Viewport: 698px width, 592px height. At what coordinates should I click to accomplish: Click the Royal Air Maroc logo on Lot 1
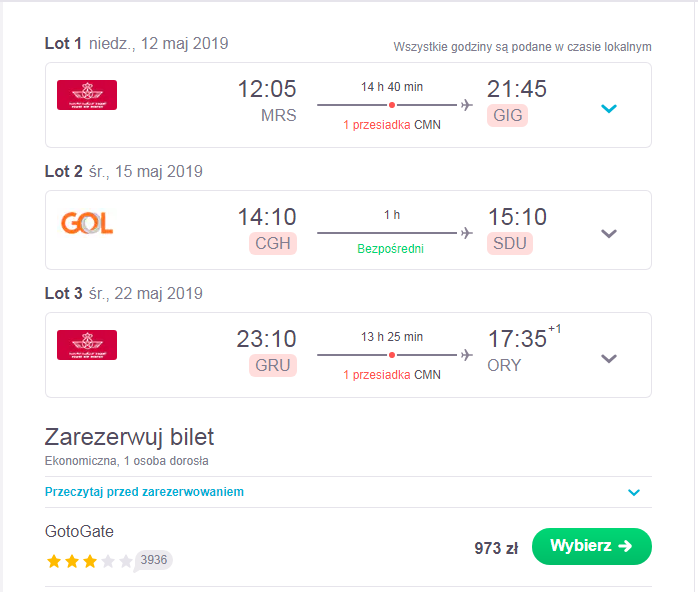[x=87, y=95]
